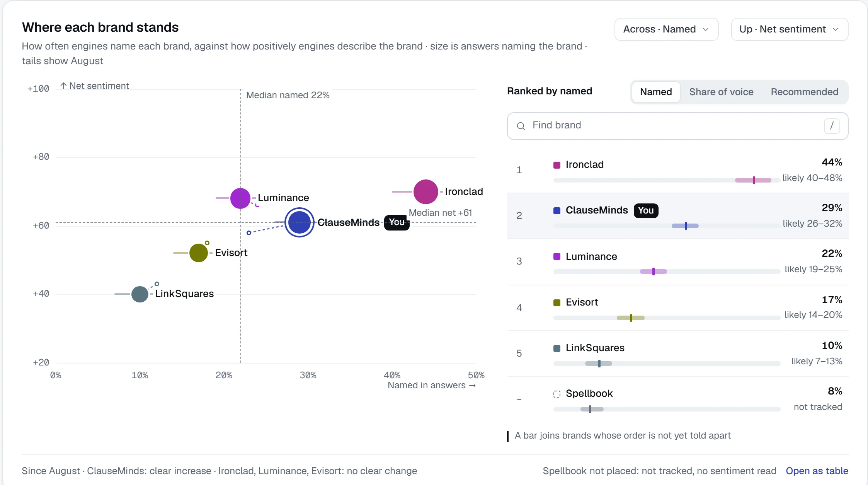Click the You badge beside ClauseMinds on chart
This screenshot has width=868, height=485.
click(x=397, y=222)
